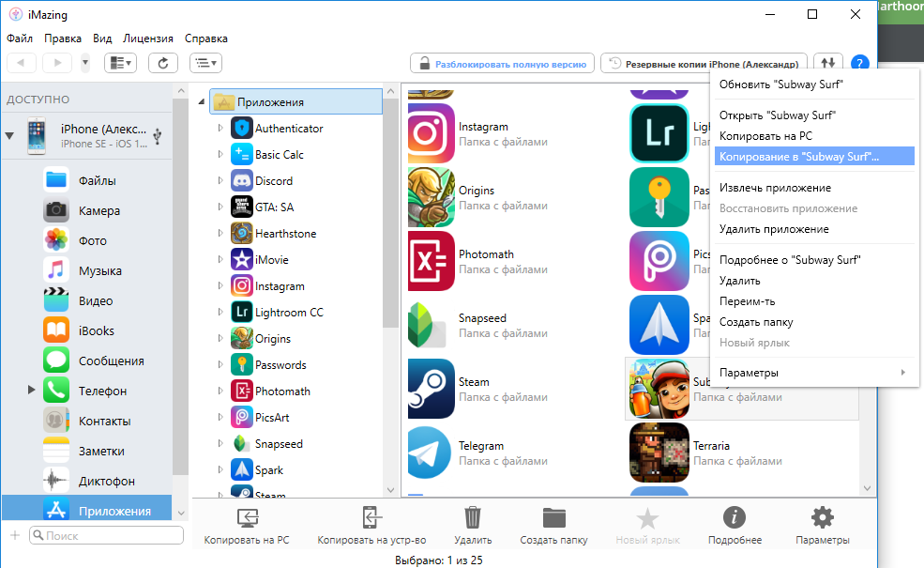Expand the Basic Calc tree node
The width and height of the screenshot is (924, 568).
click(220, 154)
